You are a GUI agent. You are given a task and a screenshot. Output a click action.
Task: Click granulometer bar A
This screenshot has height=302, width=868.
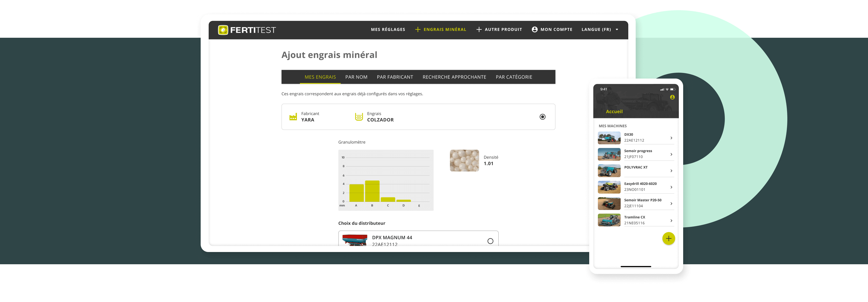tap(356, 193)
